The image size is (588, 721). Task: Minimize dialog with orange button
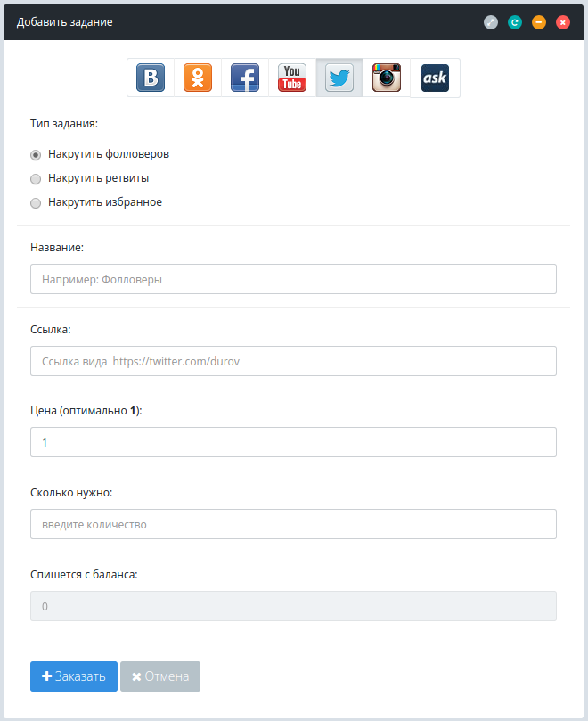[539, 22]
